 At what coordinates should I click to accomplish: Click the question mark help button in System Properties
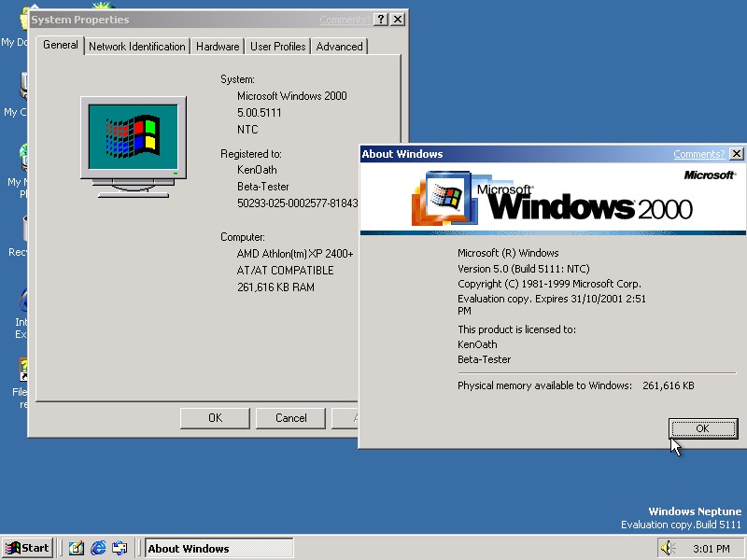(381, 20)
